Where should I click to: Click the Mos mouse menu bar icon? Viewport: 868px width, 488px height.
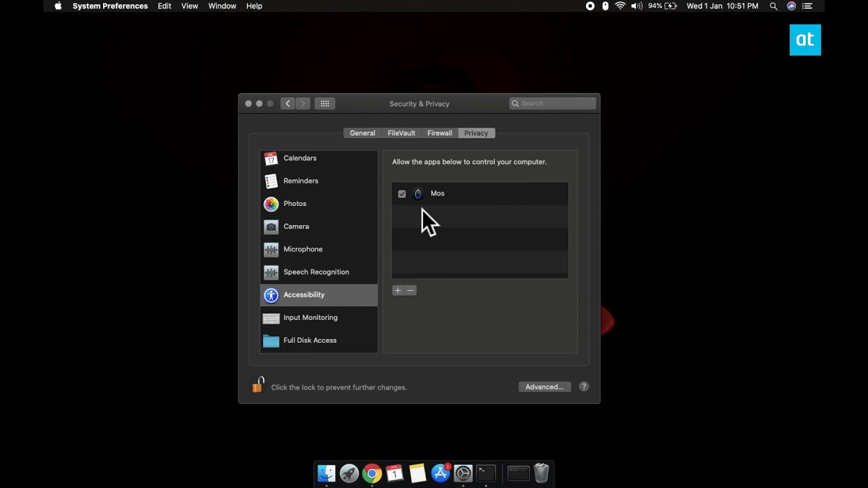pos(606,6)
